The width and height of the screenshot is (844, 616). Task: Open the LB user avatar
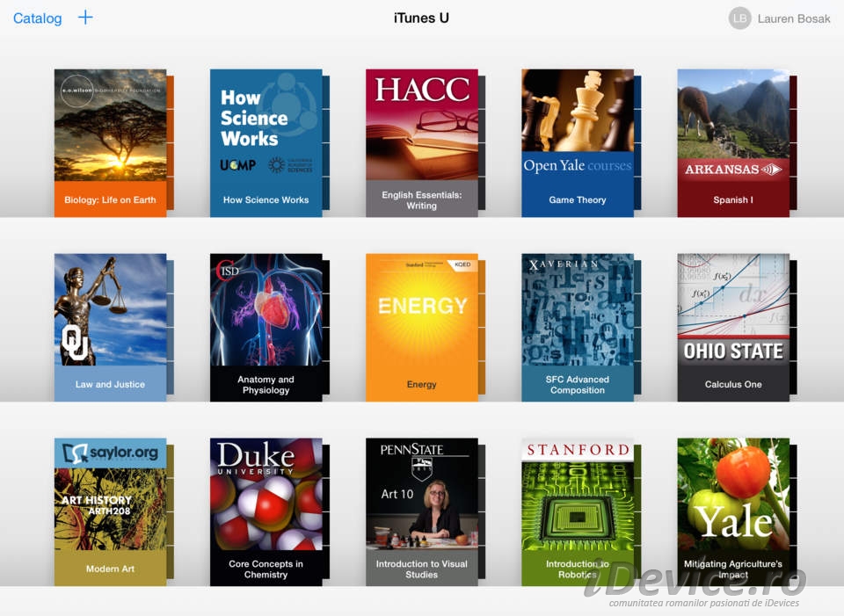click(x=739, y=18)
